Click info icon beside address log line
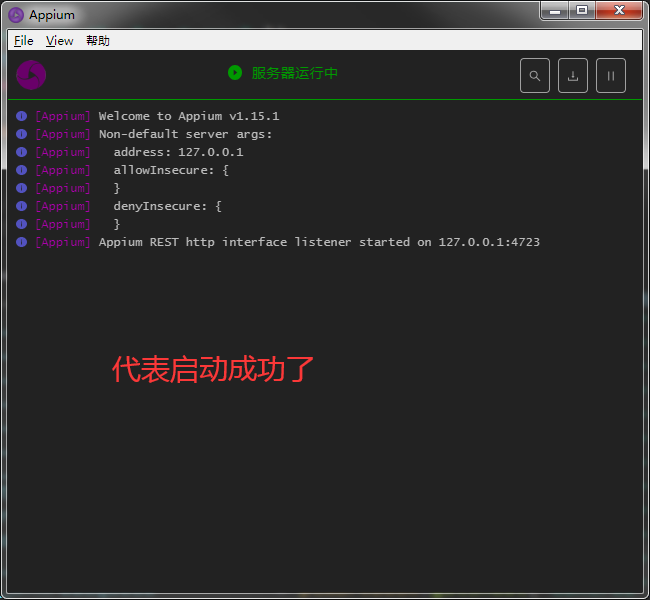This screenshot has width=650, height=600. point(22,152)
